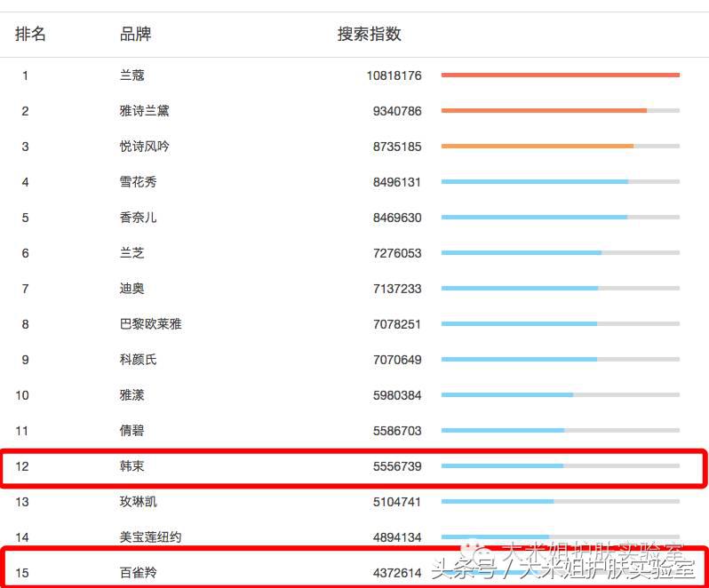The image size is (709, 588).
Task: Click search index value 8735185
Action: 397,147
